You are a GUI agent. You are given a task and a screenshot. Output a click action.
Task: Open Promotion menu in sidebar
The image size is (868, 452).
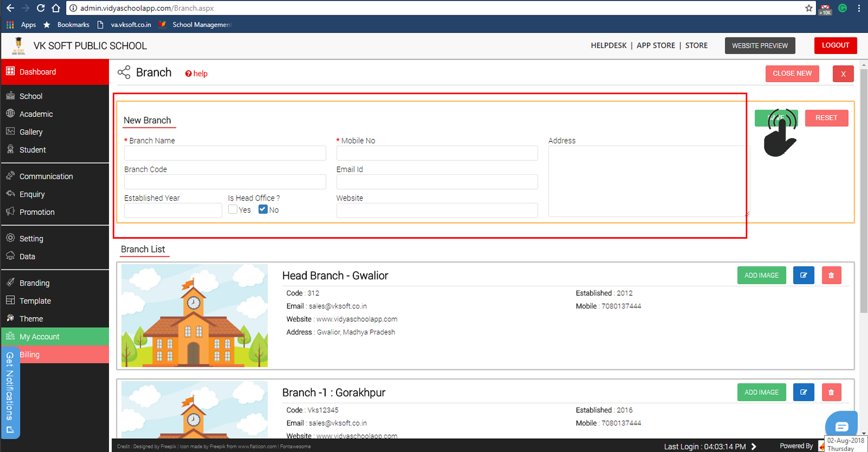click(55, 212)
